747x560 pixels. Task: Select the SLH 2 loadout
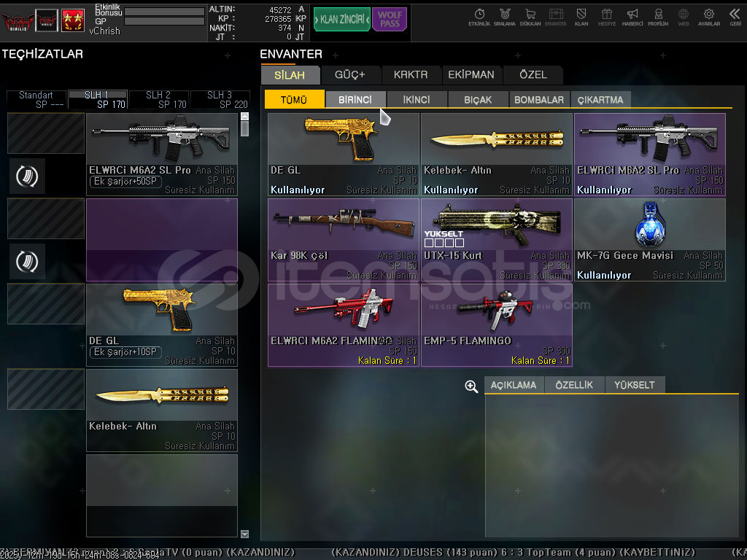pos(158,100)
